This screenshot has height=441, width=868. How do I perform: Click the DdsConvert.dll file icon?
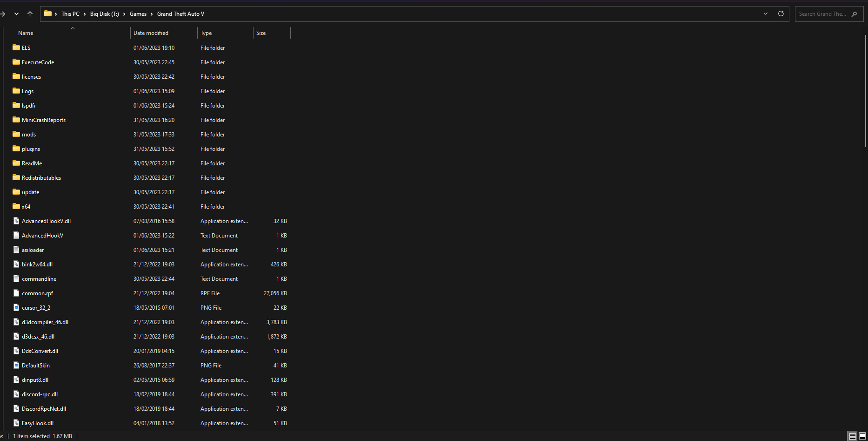tap(16, 351)
